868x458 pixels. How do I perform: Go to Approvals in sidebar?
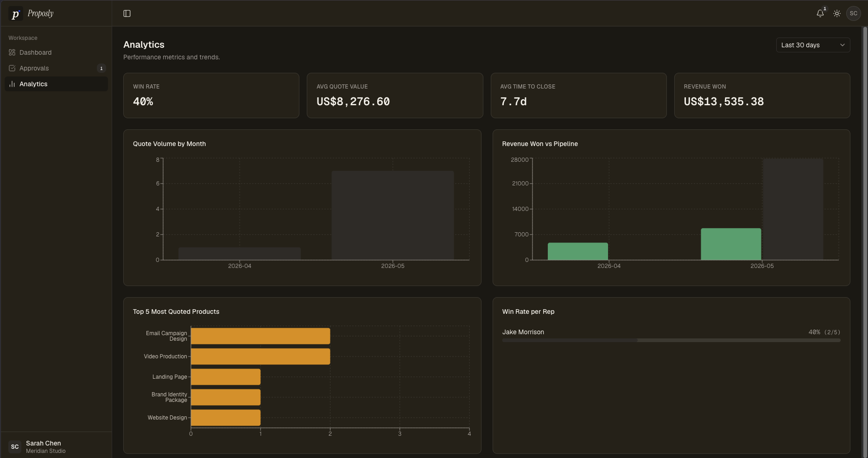point(56,68)
